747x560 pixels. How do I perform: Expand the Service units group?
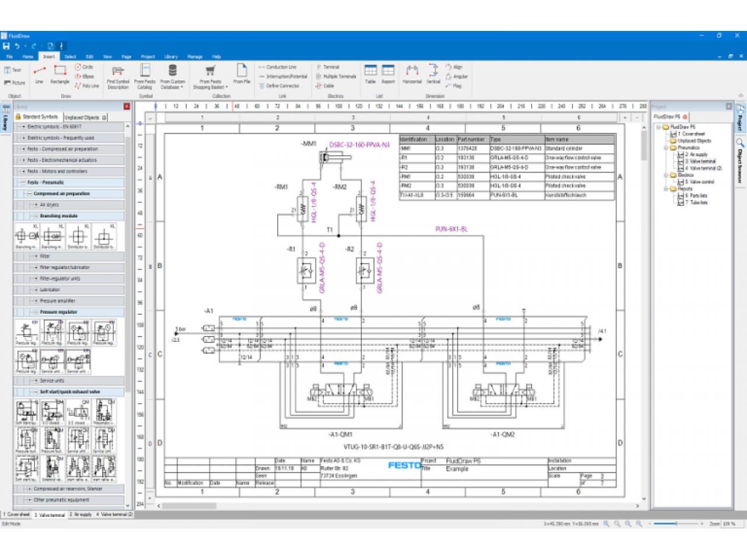36,380
